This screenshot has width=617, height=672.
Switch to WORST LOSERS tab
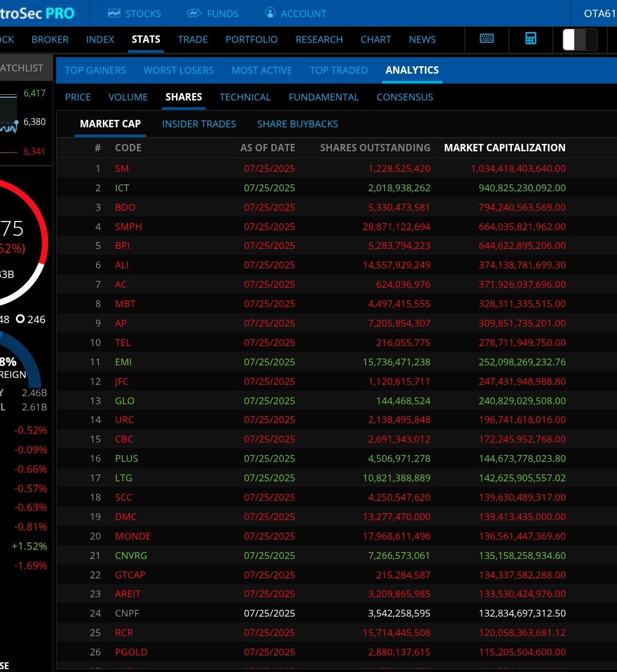point(178,70)
